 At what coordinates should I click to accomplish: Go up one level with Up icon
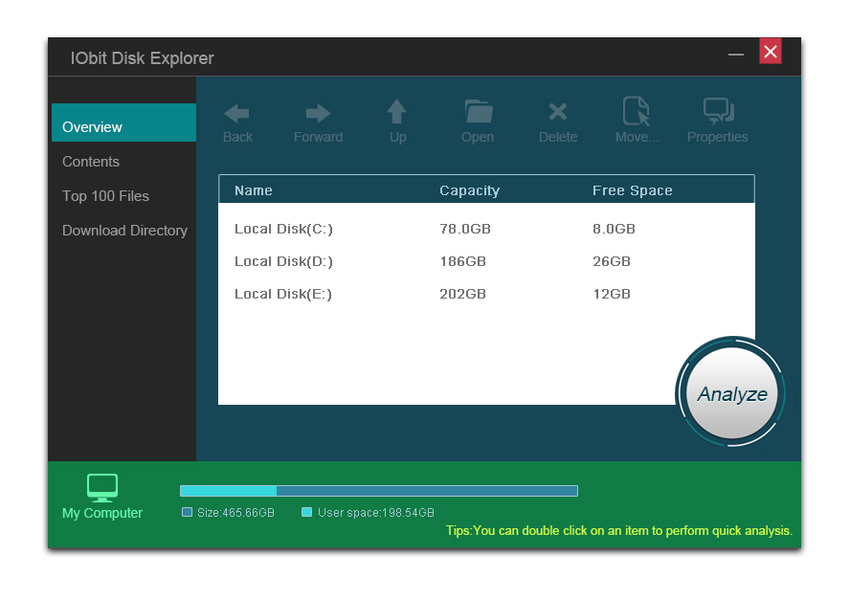click(397, 112)
